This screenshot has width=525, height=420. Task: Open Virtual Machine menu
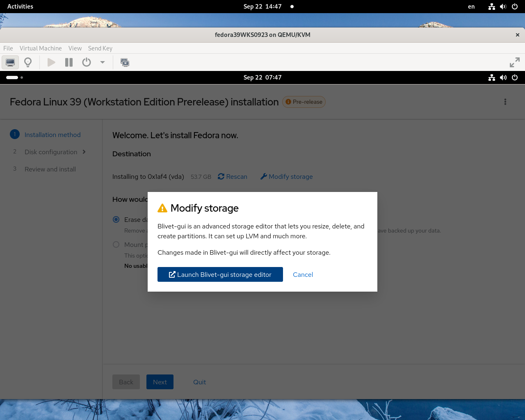pyautogui.click(x=41, y=48)
